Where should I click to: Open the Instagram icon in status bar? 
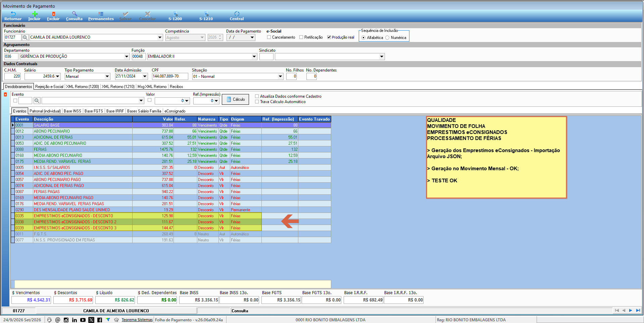point(66,320)
